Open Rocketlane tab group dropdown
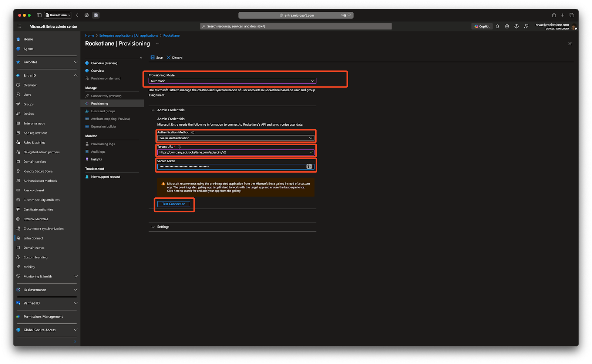The width and height of the screenshot is (592, 364). click(x=58, y=15)
